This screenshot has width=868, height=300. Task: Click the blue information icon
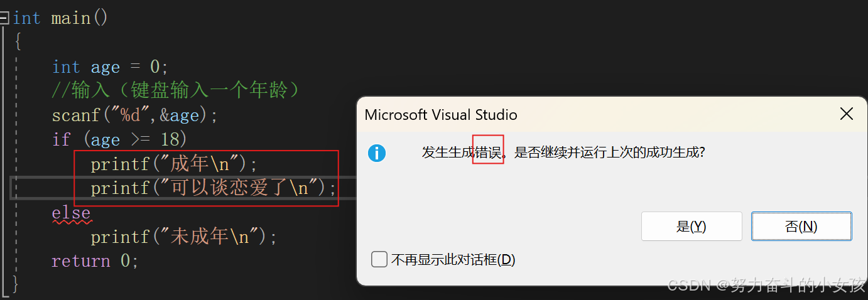point(377,153)
